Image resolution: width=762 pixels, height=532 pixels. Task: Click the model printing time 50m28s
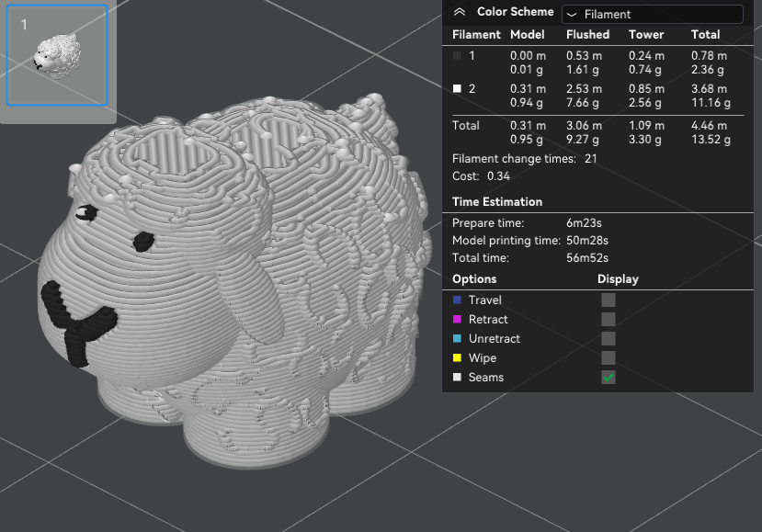(587, 241)
